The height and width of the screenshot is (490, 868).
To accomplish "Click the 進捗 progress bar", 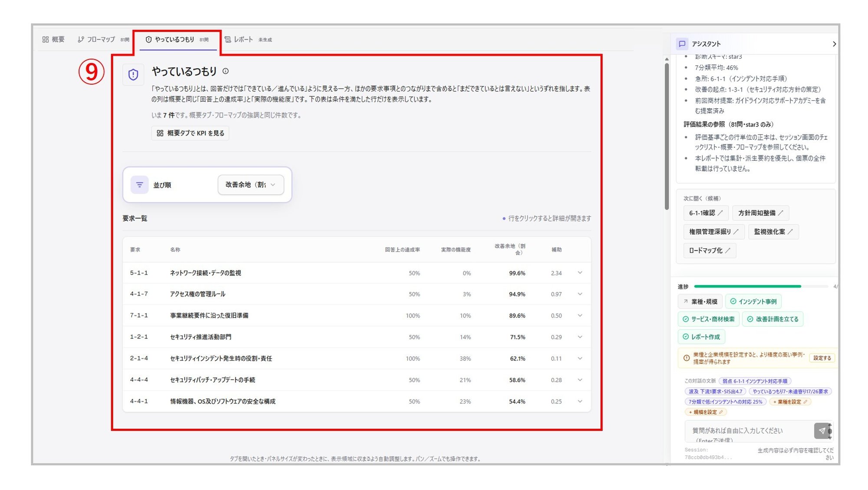I will point(761,286).
